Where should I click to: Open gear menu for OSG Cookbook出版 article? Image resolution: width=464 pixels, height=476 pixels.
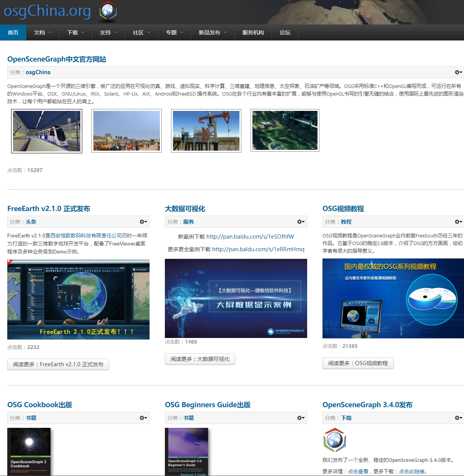coord(143,418)
